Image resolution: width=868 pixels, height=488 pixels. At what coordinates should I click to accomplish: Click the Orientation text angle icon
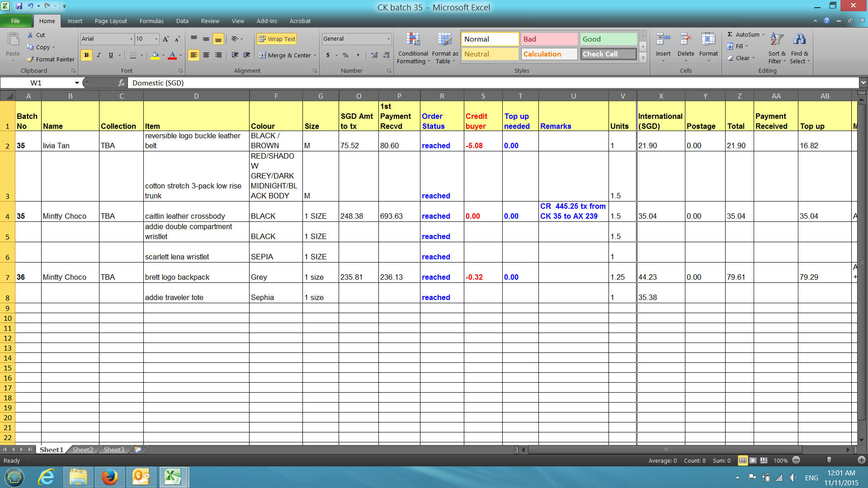(235, 39)
